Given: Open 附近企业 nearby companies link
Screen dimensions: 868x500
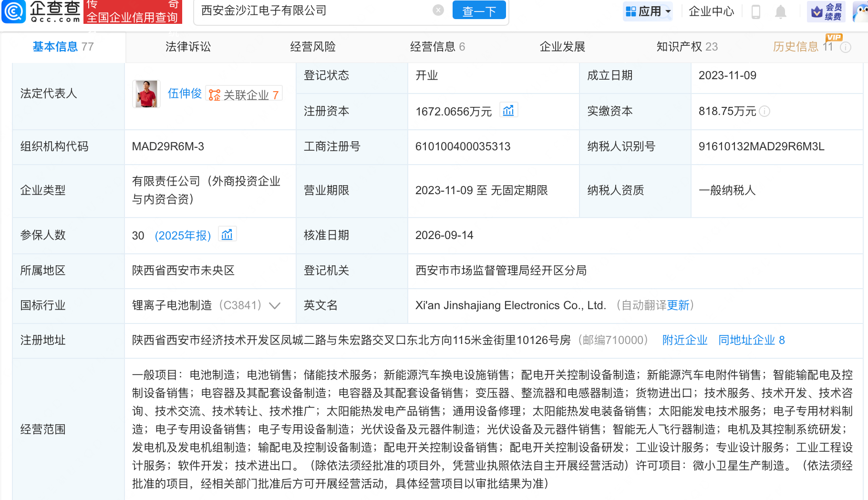Looking at the screenshot, I should [x=685, y=340].
